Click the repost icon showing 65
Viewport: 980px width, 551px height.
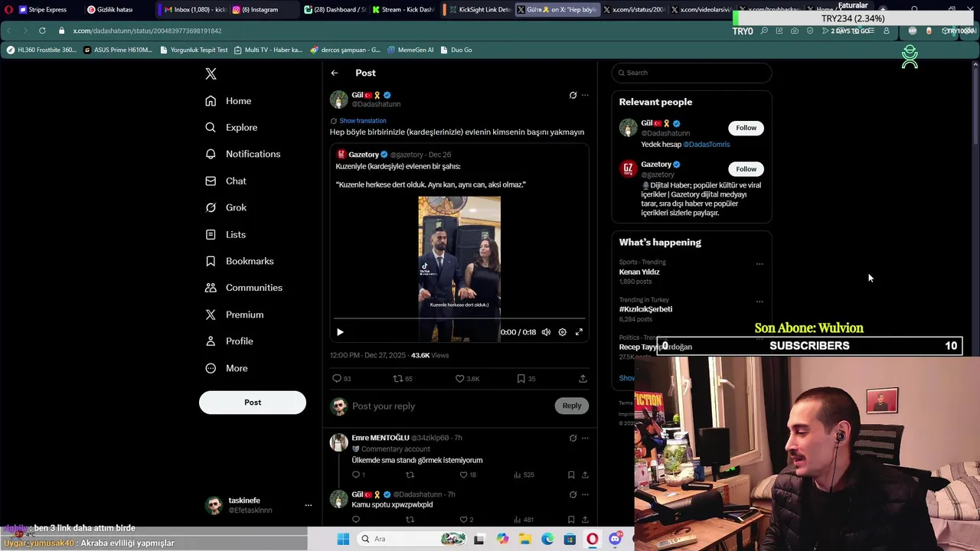click(x=403, y=379)
